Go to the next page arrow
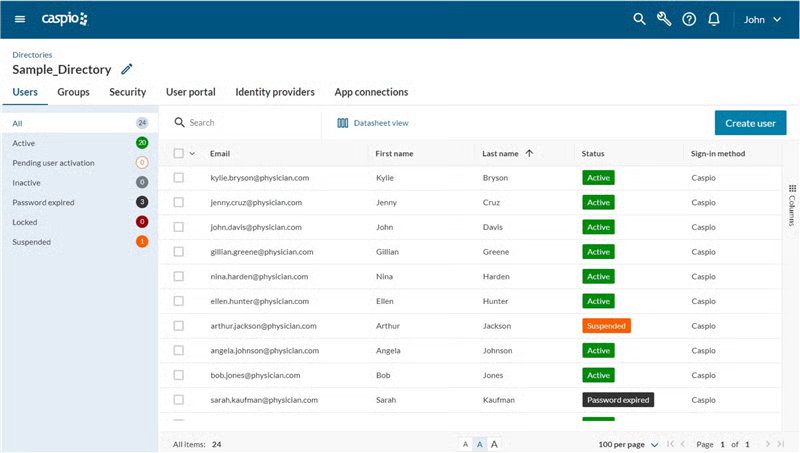This screenshot has height=453, width=800. coord(767,444)
